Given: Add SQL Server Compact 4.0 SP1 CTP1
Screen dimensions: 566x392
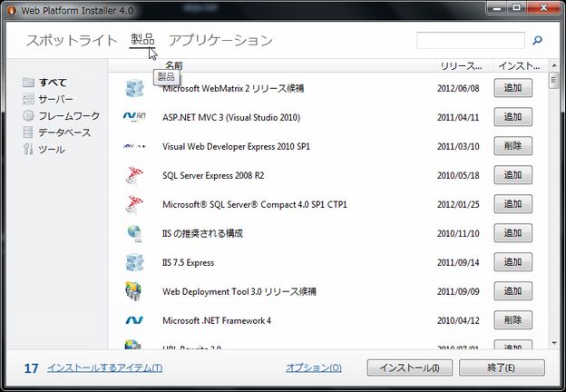Looking at the screenshot, I should coord(513,204).
